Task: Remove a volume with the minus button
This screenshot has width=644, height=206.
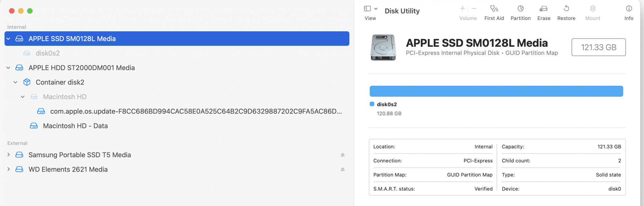Action: point(474,8)
